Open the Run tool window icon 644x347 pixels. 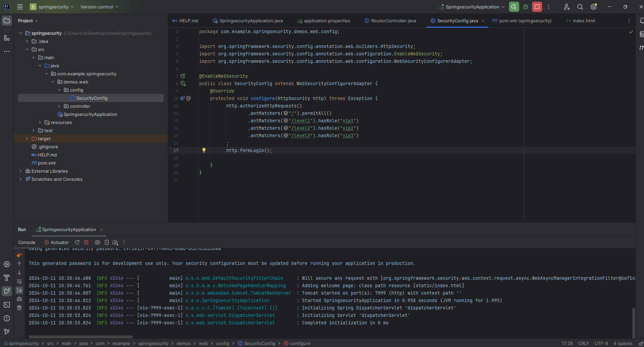point(7,291)
